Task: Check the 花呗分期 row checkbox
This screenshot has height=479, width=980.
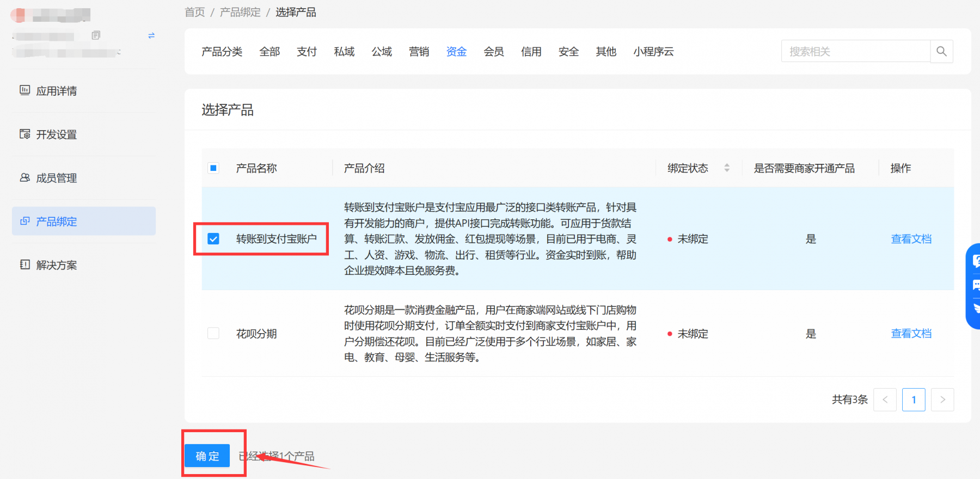Action: pyautogui.click(x=213, y=333)
